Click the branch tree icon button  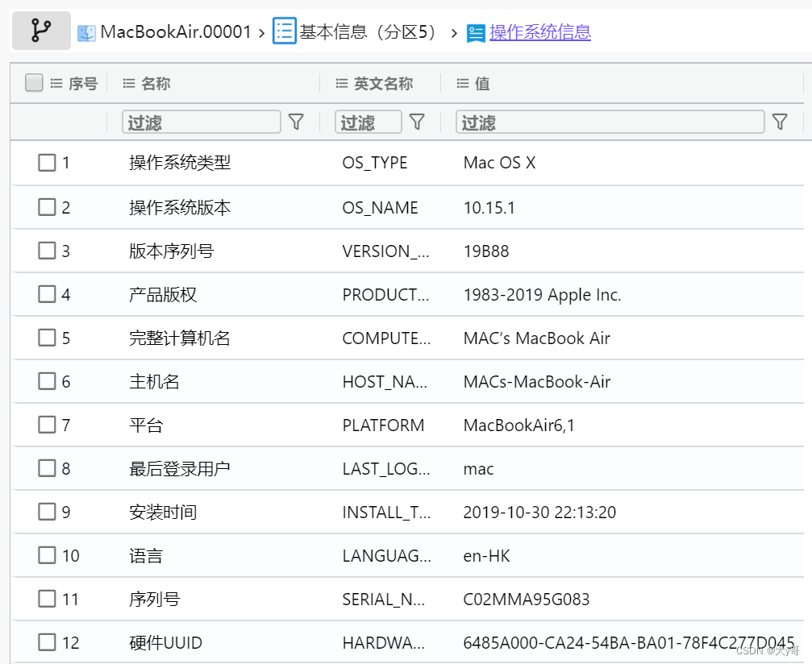tap(41, 31)
